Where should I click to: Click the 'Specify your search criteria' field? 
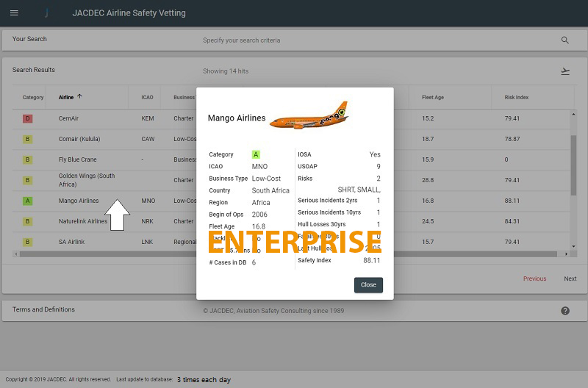click(242, 40)
